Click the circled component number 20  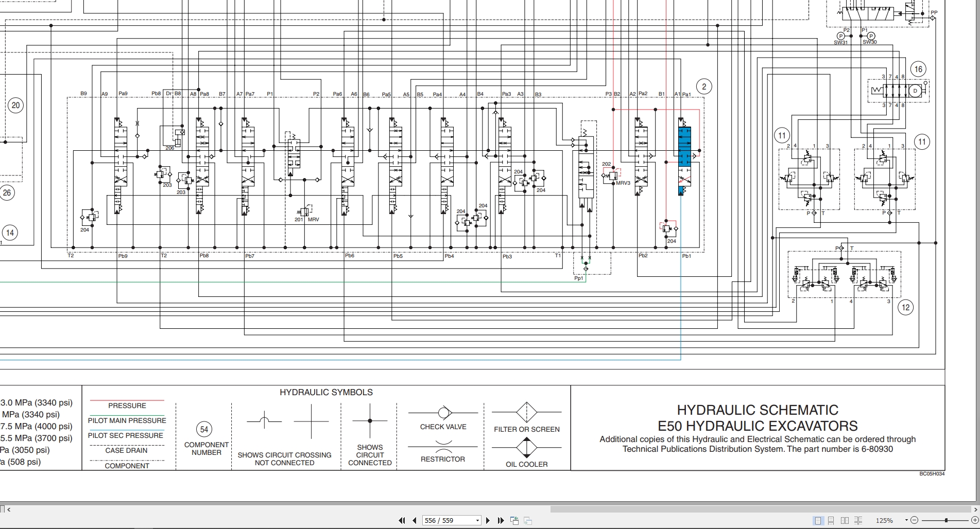point(15,105)
